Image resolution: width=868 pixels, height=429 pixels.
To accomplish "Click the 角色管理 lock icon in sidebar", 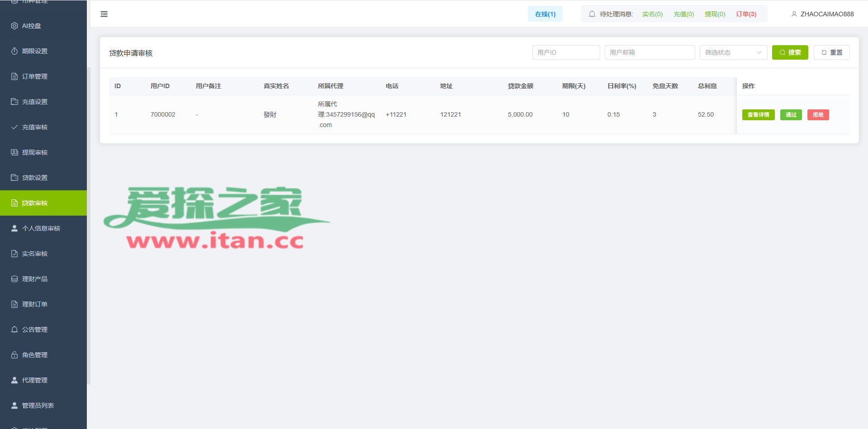I will point(14,355).
